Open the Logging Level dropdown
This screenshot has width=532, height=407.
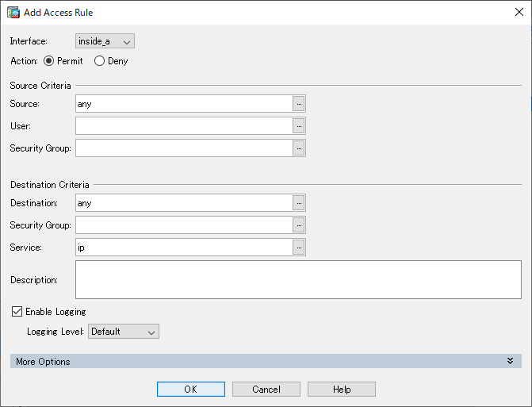pyautogui.click(x=124, y=332)
